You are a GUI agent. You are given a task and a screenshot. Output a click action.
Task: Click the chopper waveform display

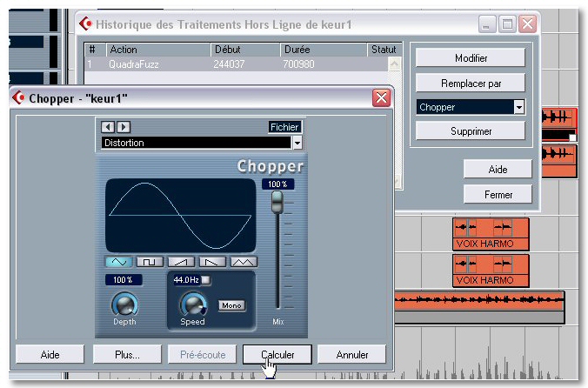tap(180, 215)
